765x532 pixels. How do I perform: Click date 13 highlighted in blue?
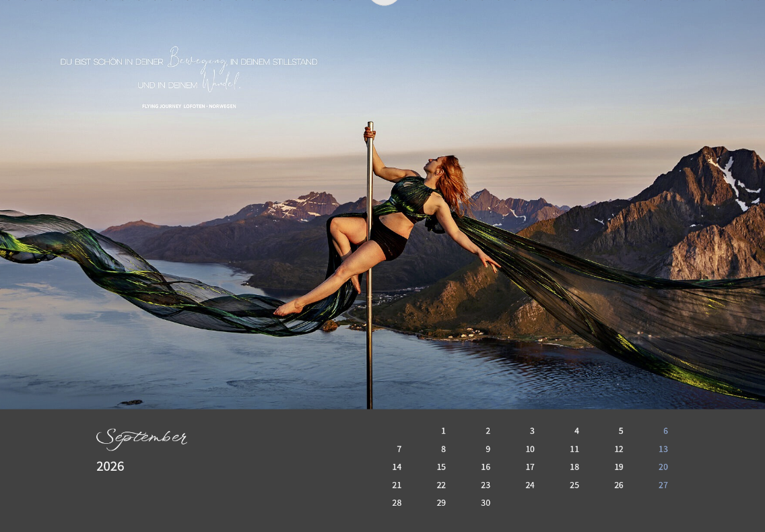click(663, 449)
